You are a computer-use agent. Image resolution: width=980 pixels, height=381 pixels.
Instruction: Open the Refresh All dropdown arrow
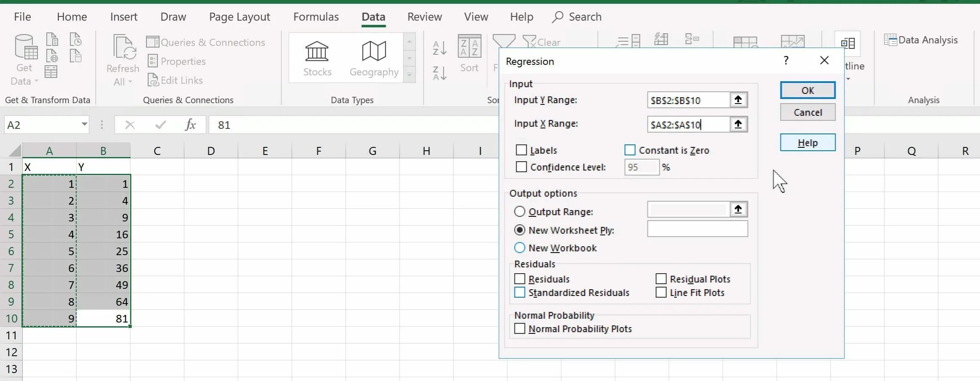tap(130, 82)
